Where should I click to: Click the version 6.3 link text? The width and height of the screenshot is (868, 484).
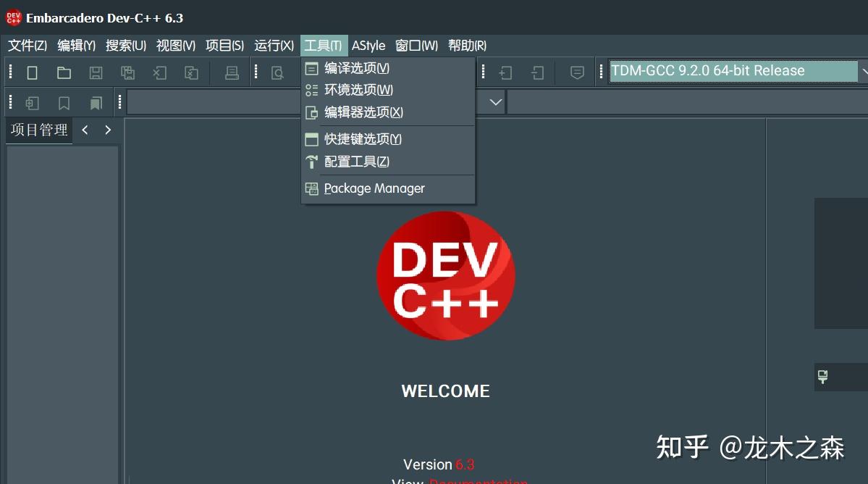point(465,464)
